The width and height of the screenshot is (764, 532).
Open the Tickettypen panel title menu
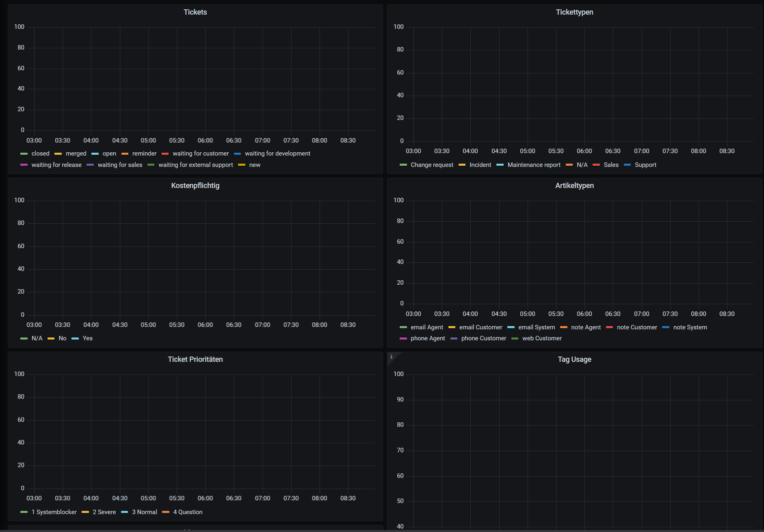click(574, 12)
